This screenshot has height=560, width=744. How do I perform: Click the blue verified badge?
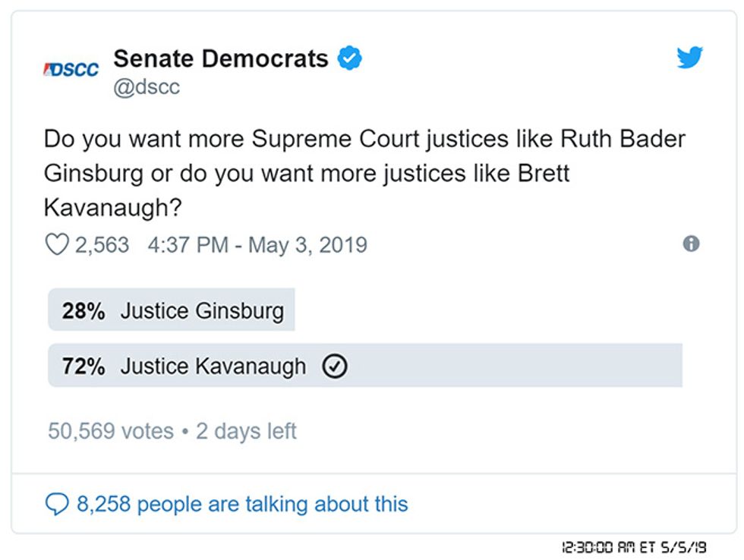[x=350, y=58]
